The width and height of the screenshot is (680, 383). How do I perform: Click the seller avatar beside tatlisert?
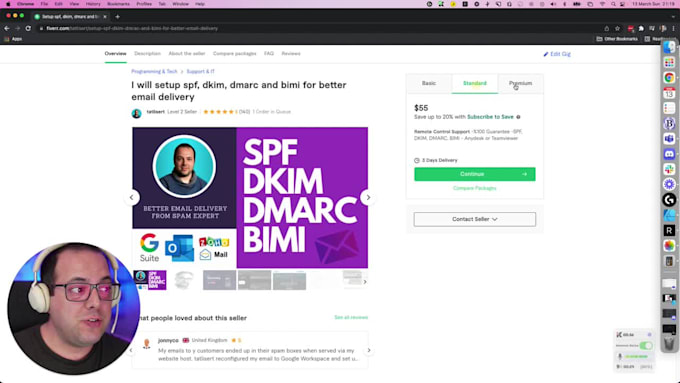tap(137, 114)
